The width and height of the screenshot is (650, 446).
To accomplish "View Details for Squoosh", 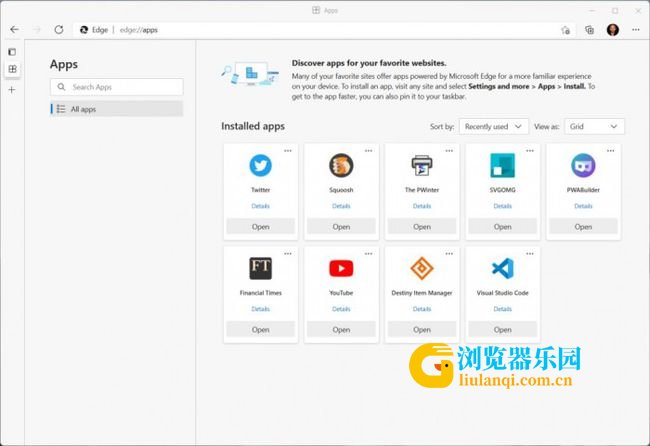I will [341, 206].
